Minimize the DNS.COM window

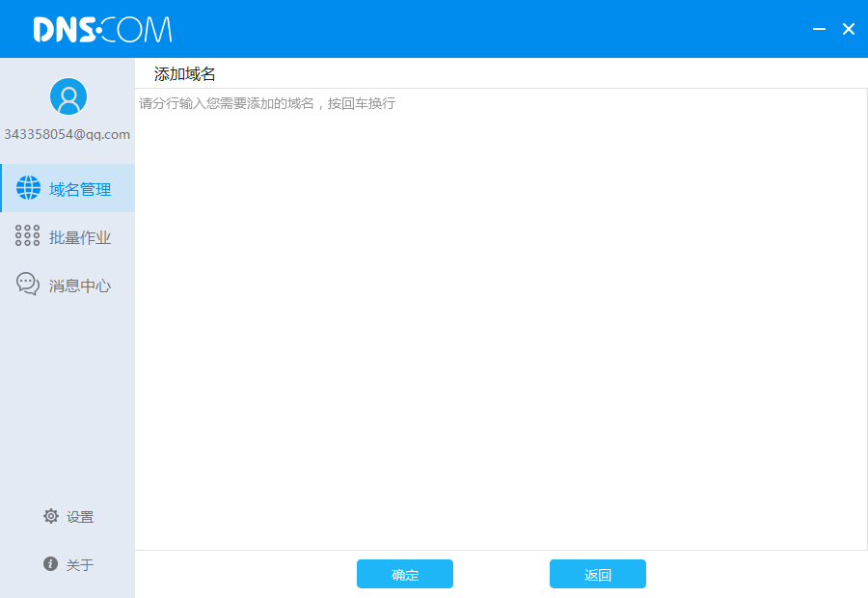(x=819, y=29)
